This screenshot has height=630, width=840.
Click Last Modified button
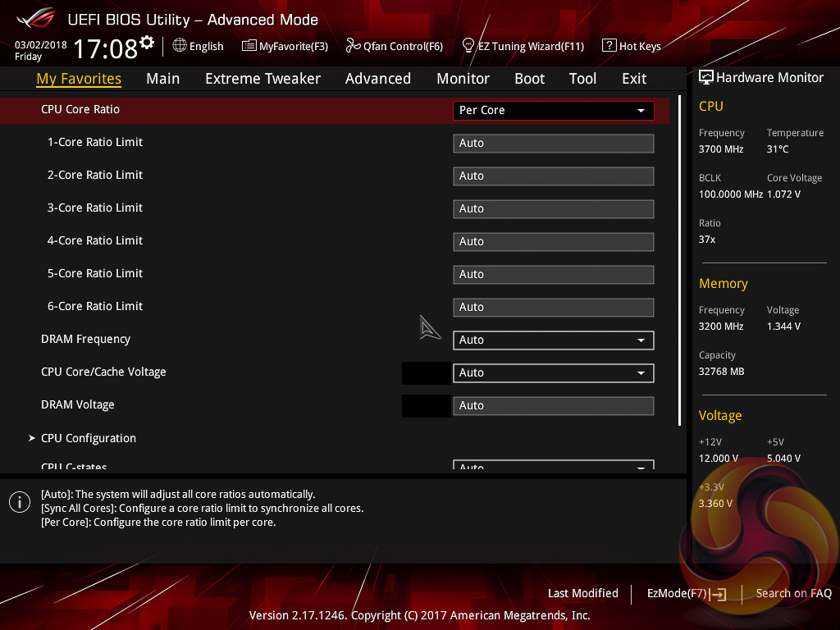pyautogui.click(x=583, y=594)
